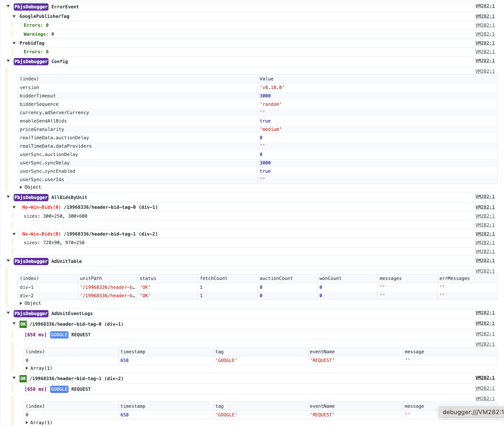
Task: Open the VM282:1 link on the AdUnitTable row
Action: [485, 260]
